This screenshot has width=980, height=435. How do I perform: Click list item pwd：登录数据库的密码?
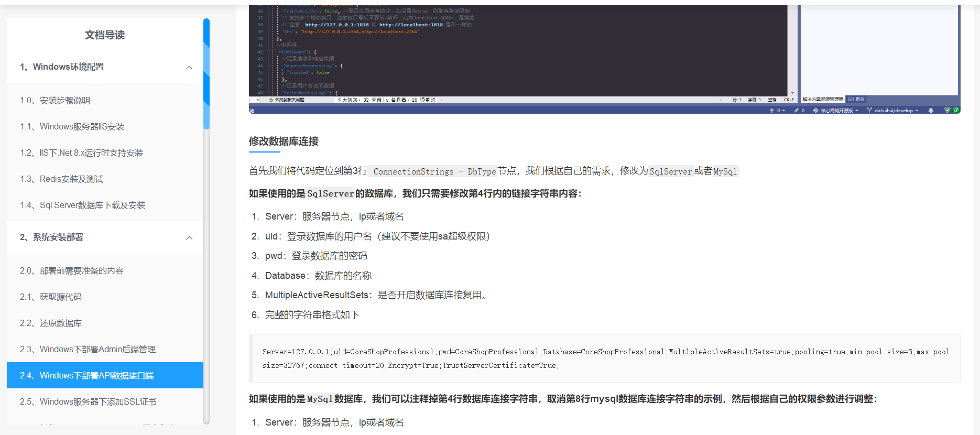316,256
